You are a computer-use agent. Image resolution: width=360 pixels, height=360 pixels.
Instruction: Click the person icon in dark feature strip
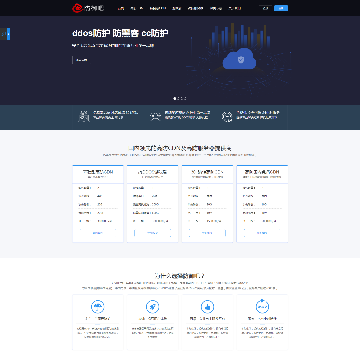click(x=84, y=116)
